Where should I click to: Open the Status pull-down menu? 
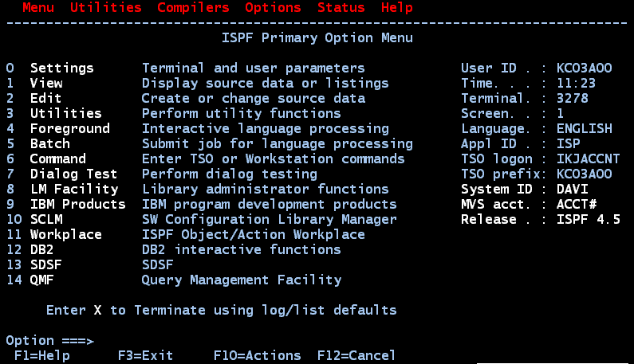pos(341,7)
